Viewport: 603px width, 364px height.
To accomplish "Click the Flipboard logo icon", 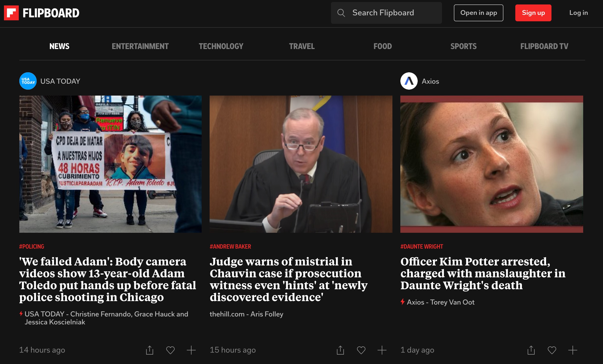I will [11, 13].
